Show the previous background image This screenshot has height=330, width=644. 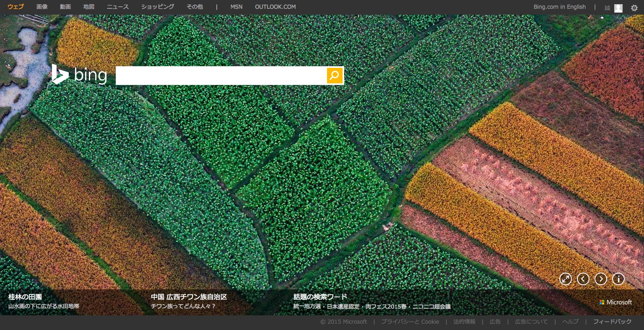[x=583, y=279]
